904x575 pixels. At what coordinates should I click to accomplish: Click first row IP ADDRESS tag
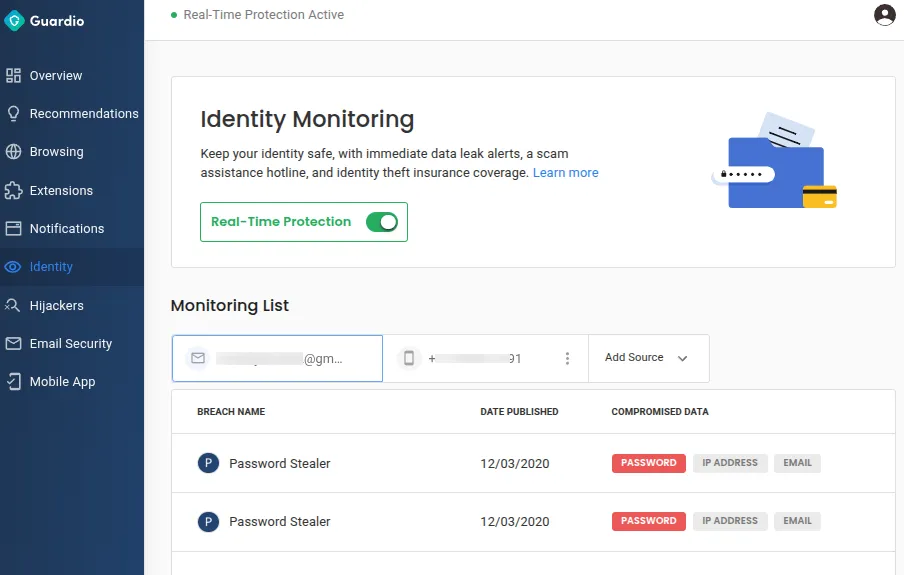pos(730,463)
